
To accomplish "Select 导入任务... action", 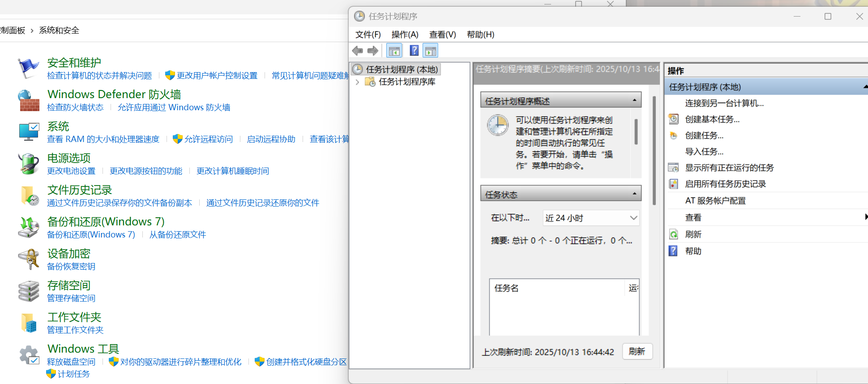I will tap(704, 151).
